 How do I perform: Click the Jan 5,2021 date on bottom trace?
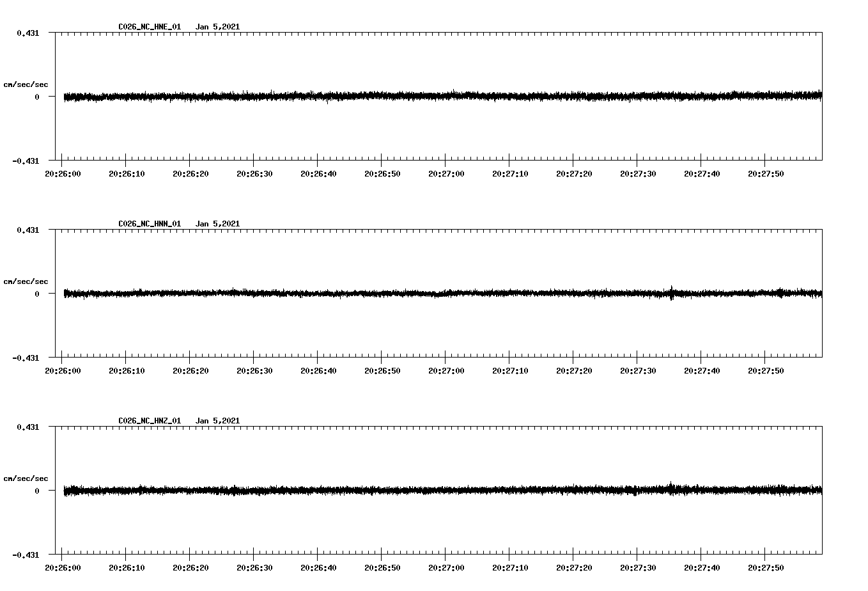[x=218, y=420]
